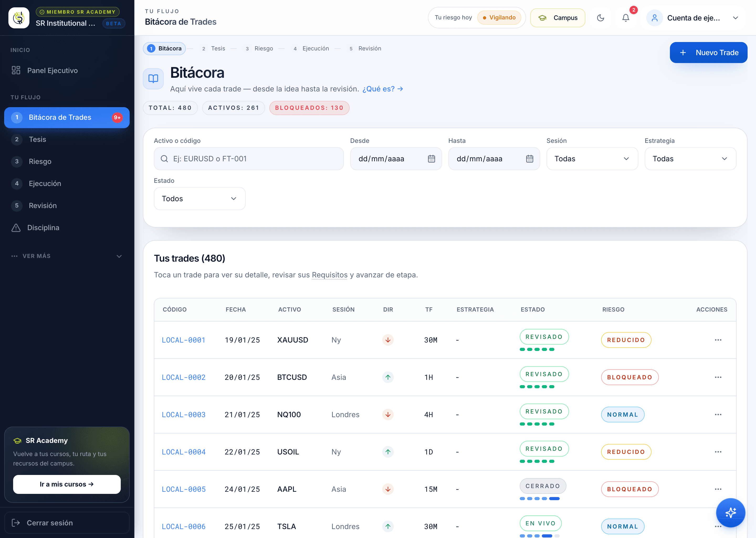The height and width of the screenshot is (538, 756).
Task: Switch to Ejecución step tab
Action: (311, 48)
